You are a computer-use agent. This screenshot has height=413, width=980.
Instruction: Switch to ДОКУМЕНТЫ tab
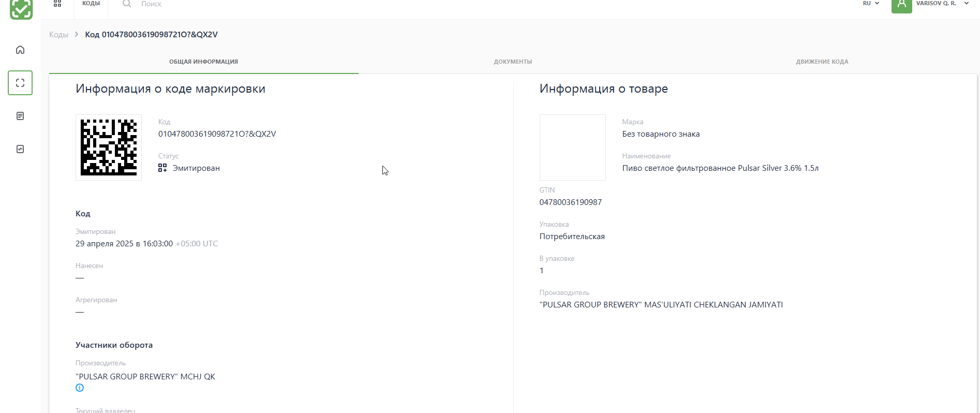pos(513,62)
